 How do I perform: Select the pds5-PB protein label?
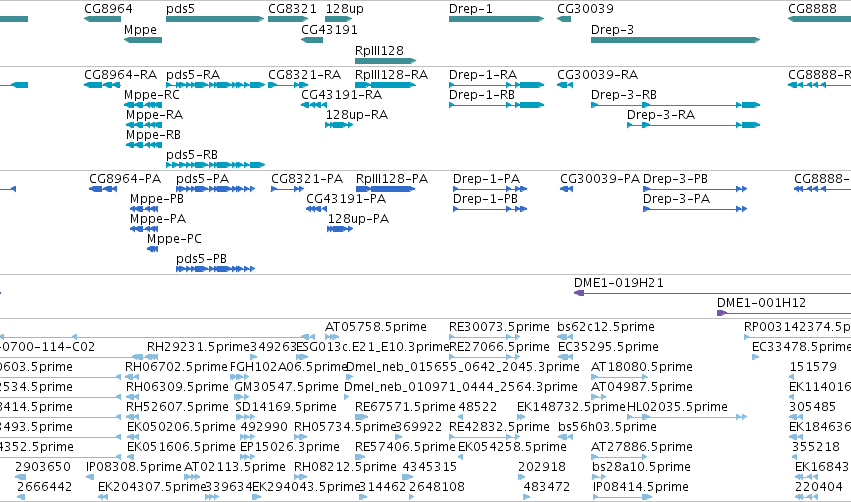pyautogui.click(x=201, y=259)
